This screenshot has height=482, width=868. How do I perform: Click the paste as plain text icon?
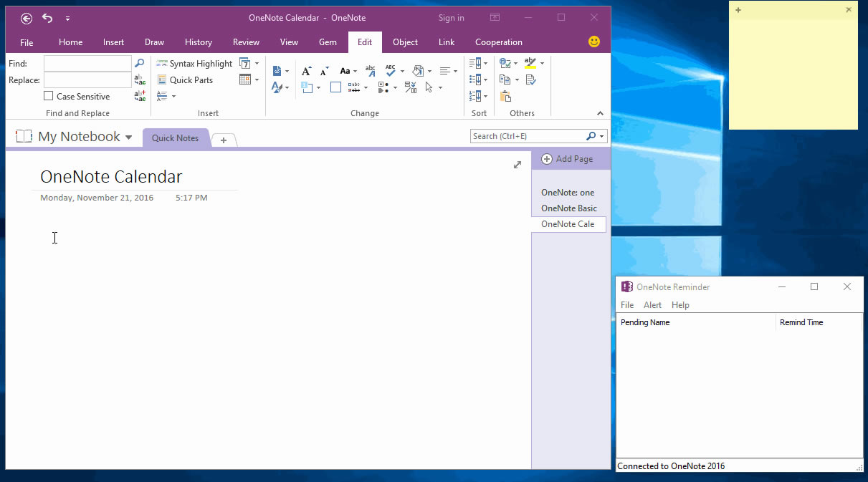point(505,96)
